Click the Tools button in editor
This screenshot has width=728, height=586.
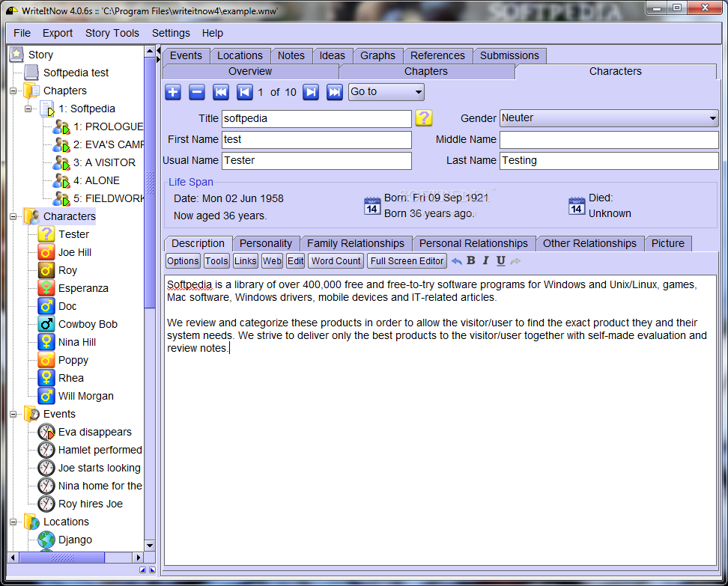click(216, 261)
